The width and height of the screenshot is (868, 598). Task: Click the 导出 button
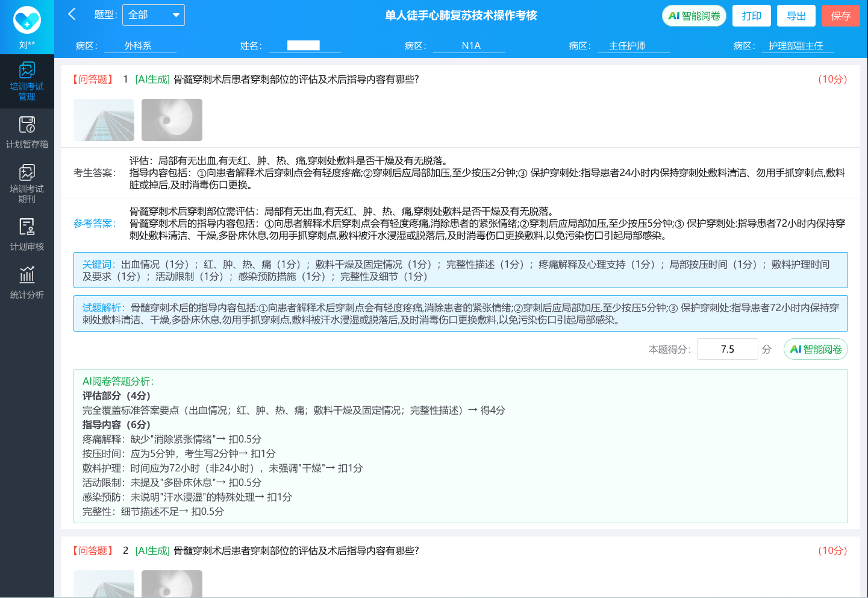point(796,16)
